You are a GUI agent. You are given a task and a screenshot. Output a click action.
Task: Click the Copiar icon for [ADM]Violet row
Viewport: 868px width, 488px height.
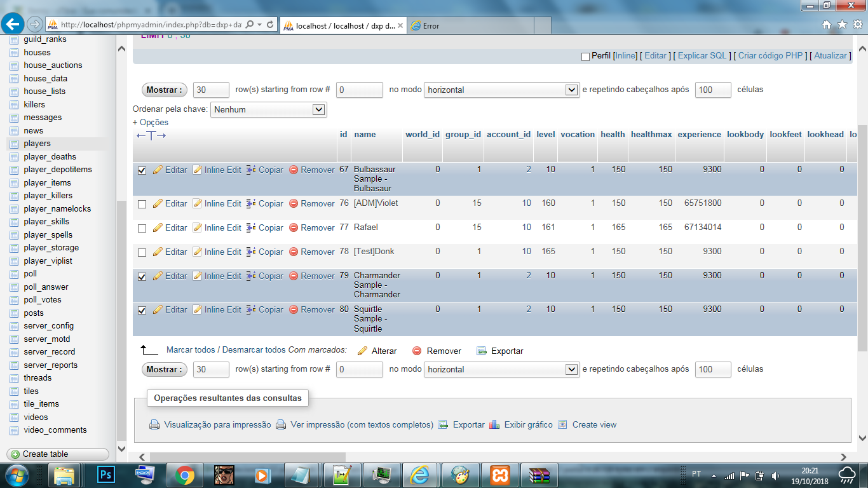[251, 203]
